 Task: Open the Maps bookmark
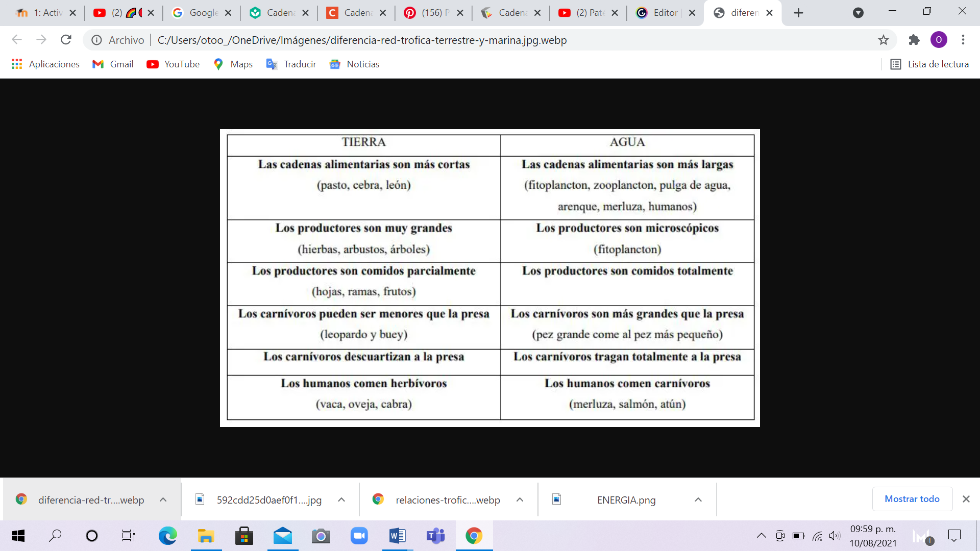click(x=233, y=64)
